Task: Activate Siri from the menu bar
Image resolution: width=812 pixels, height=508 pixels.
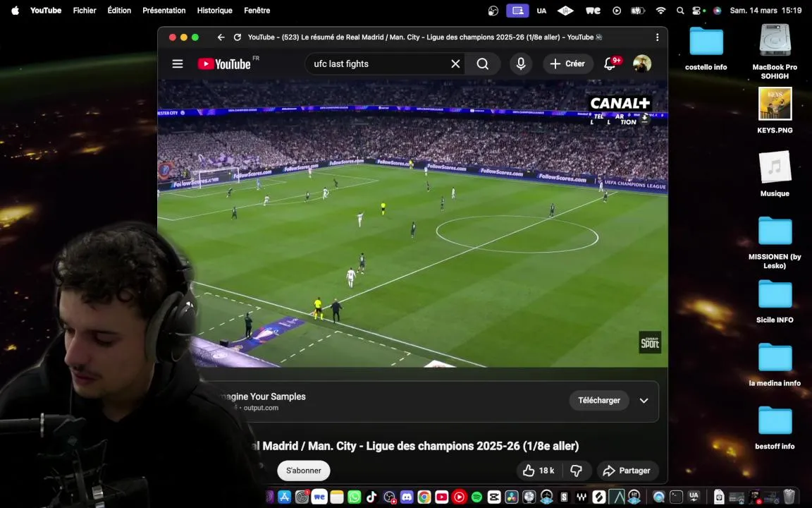Action: click(x=718, y=11)
